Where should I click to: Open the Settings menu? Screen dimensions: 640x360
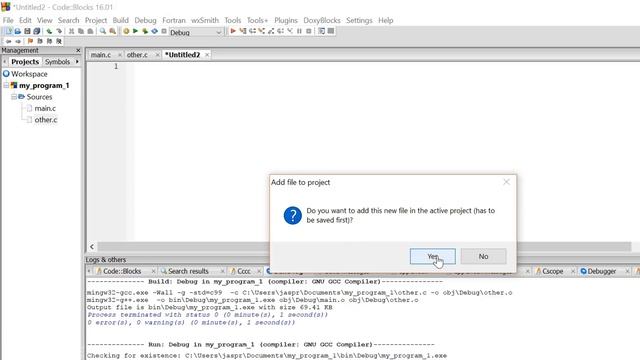pyautogui.click(x=359, y=20)
